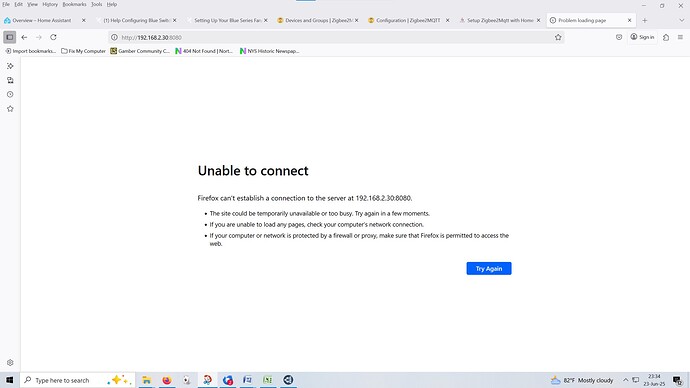690x388 pixels.
Task: Open the History menu
Action: (x=50, y=4)
